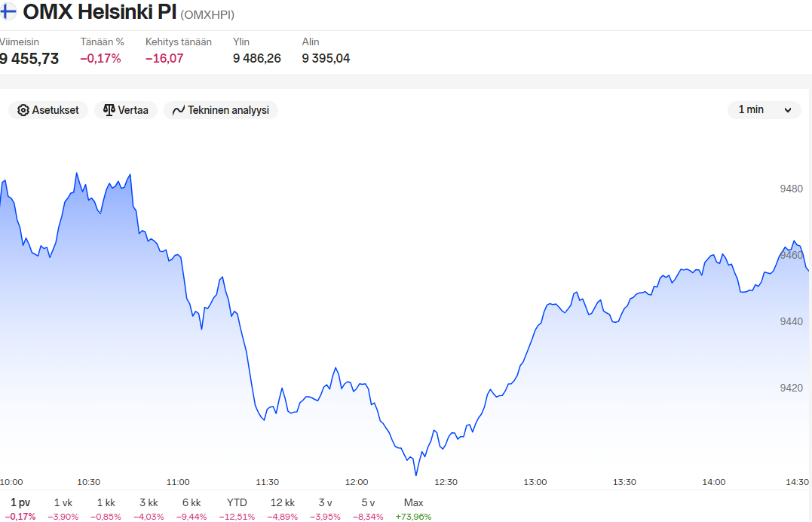Screen dimensions: 812x522
Task: Click the latest value 9 455,73
Action: (29, 59)
